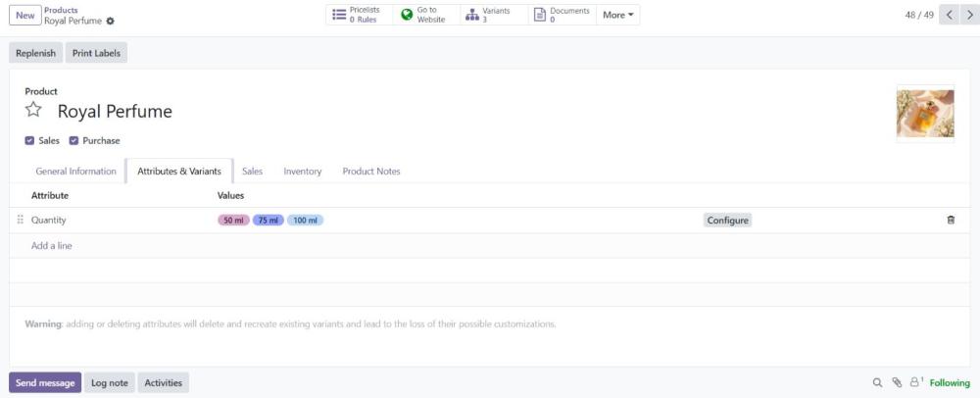
Task: Select the 75 ml value tag
Action: tap(269, 220)
